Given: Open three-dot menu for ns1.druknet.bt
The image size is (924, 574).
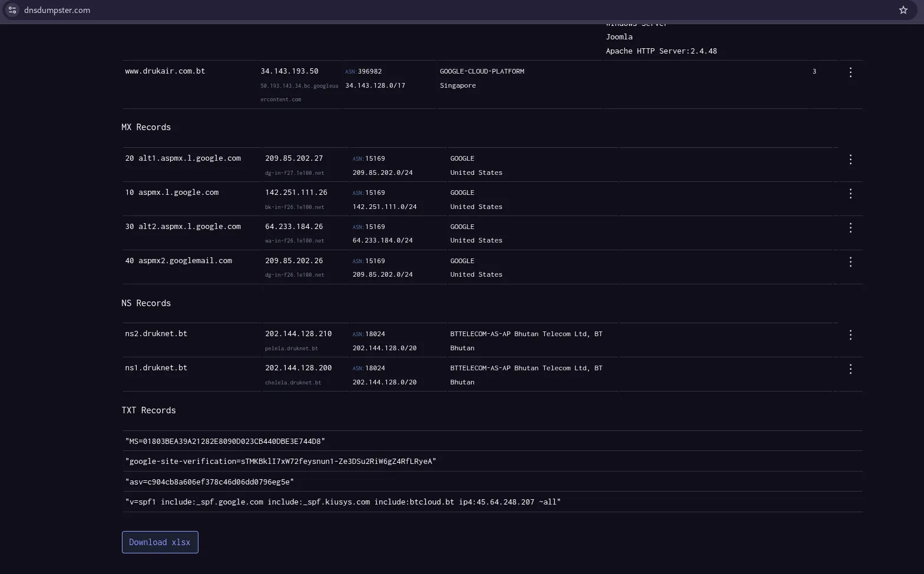Looking at the screenshot, I should click(x=850, y=369).
